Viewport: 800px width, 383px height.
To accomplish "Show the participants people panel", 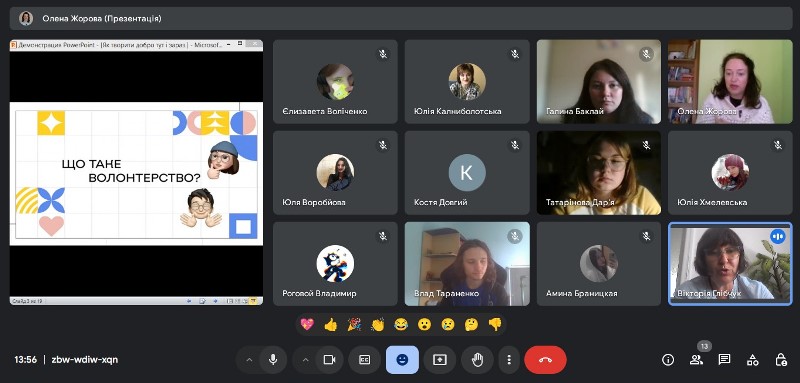I will click(x=696, y=360).
